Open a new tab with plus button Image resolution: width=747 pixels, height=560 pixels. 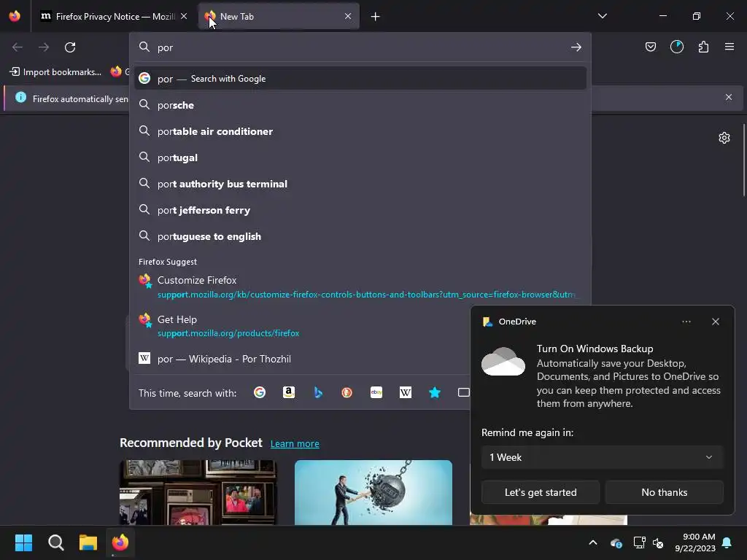(376, 17)
